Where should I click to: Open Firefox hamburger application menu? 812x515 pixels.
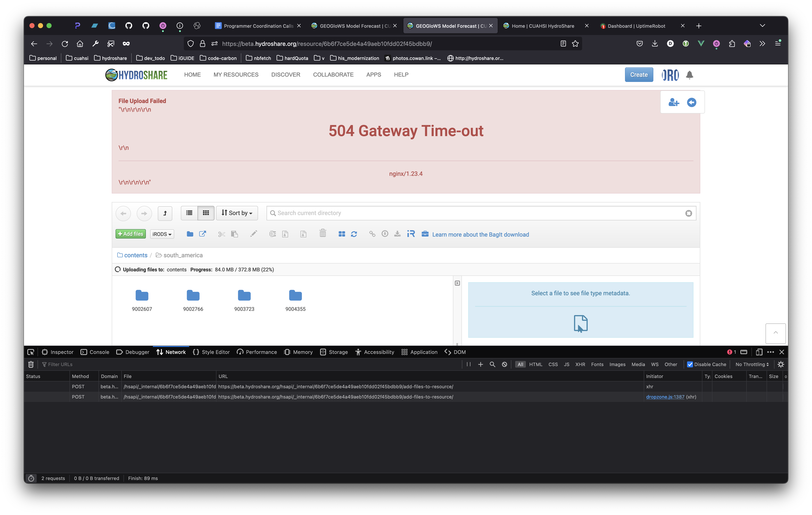click(x=778, y=44)
